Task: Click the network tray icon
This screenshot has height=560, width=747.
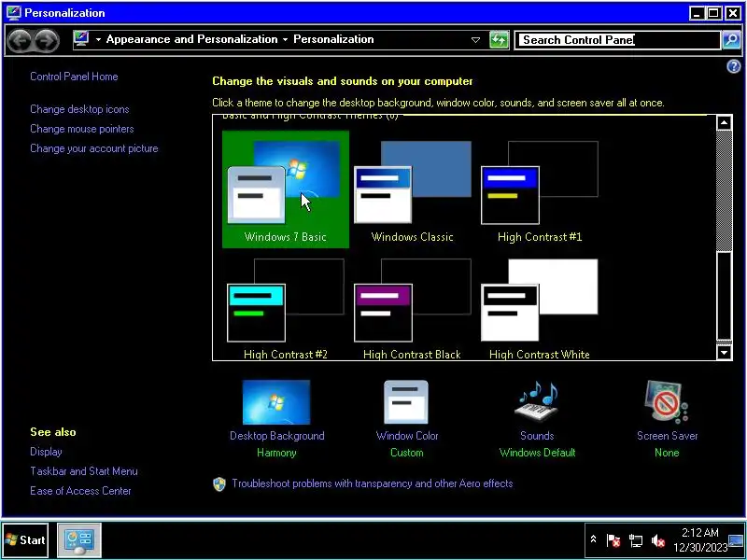Action: 636,540
